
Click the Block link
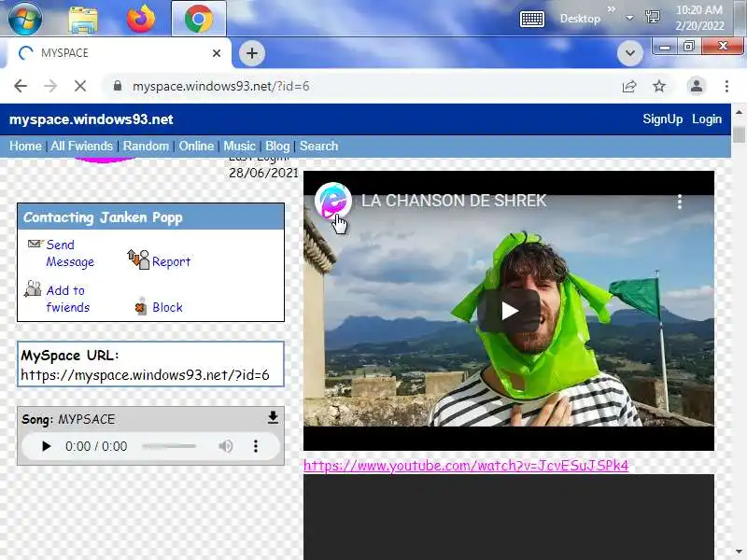point(167,307)
